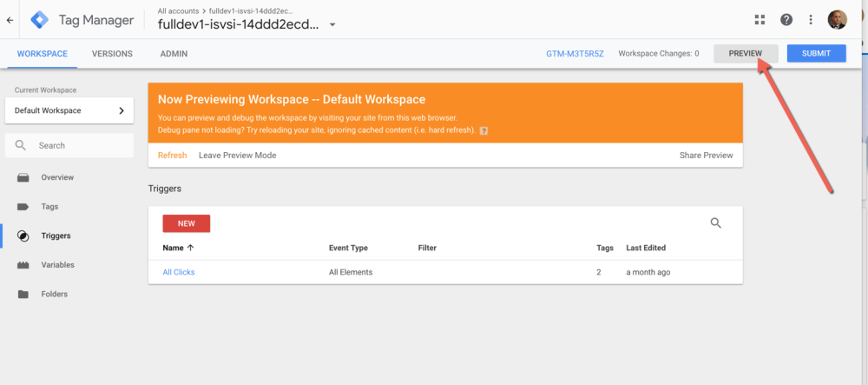
Task: Open the help question mark icon
Action: [786, 20]
